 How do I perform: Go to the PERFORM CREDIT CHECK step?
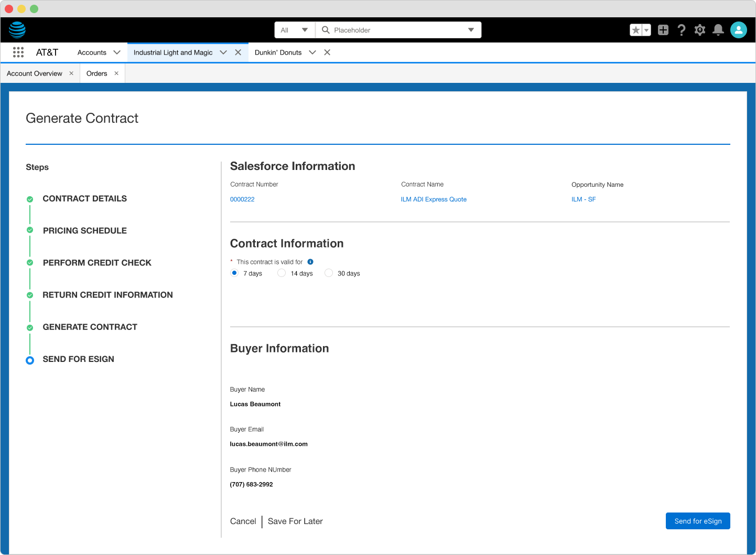click(97, 263)
